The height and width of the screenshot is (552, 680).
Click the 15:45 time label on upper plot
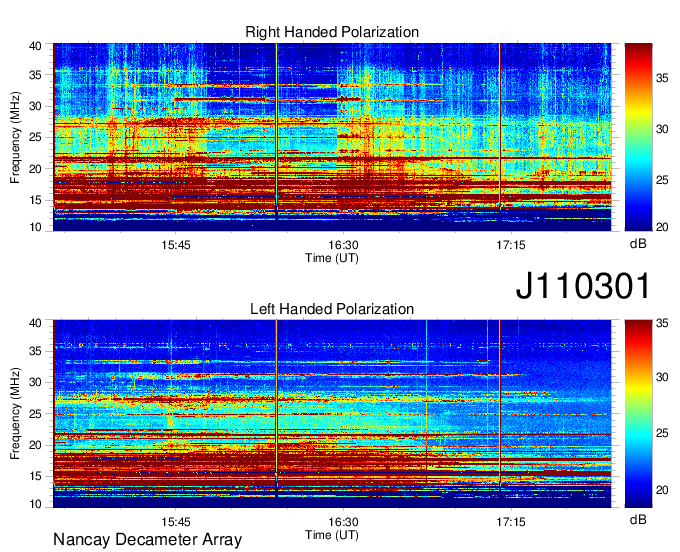tap(176, 245)
